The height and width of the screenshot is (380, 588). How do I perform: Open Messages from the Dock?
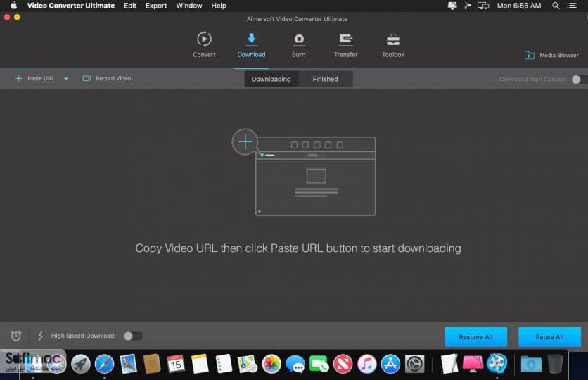pyautogui.click(x=295, y=364)
